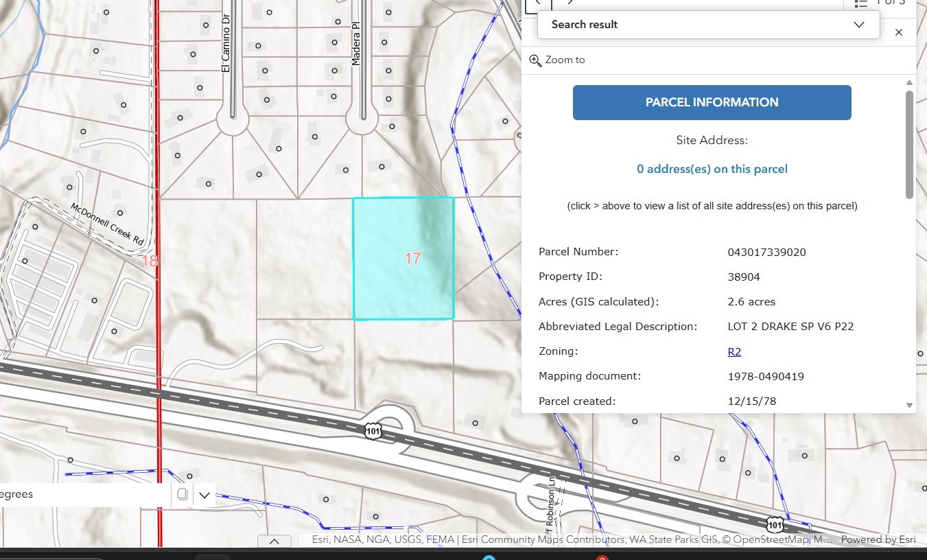Click the coordinates display field

pyautogui.click(x=85, y=494)
